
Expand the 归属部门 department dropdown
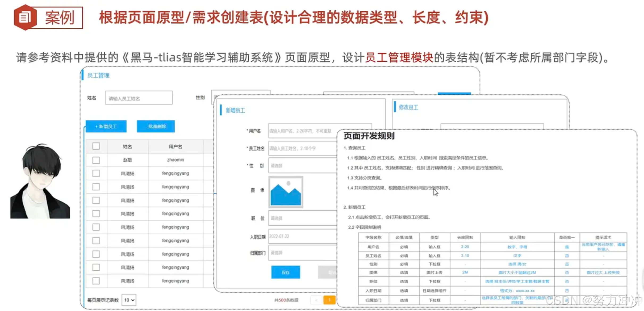coord(303,253)
